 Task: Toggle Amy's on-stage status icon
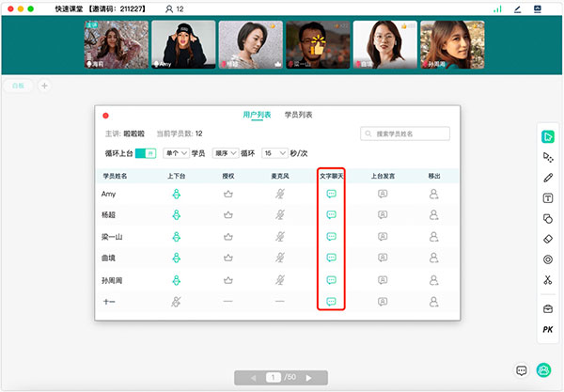point(175,194)
